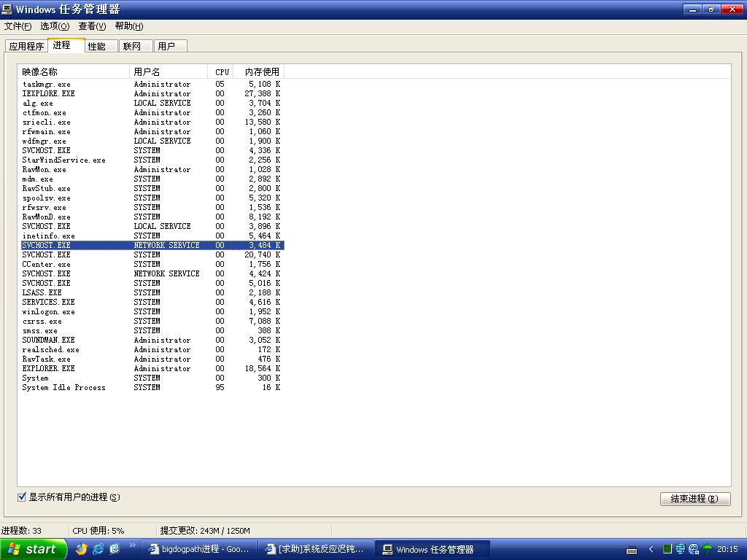Expand quick launch overflow chevron
Screen dimensions: 747x560
(133, 545)
